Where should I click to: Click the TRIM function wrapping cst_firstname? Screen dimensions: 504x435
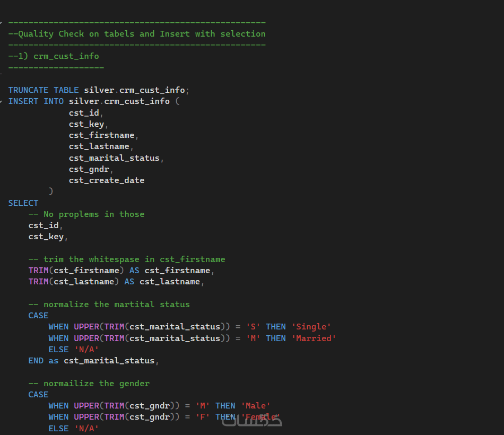pyautogui.click(x=38, y=271)
